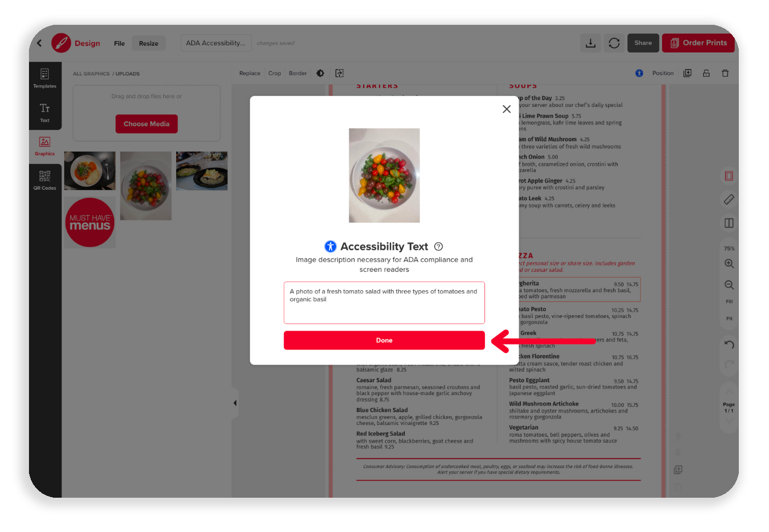Open the Templates sidebar panel
Screen dimensions: 769x532
pyautogui.click(x=45, y=79)
